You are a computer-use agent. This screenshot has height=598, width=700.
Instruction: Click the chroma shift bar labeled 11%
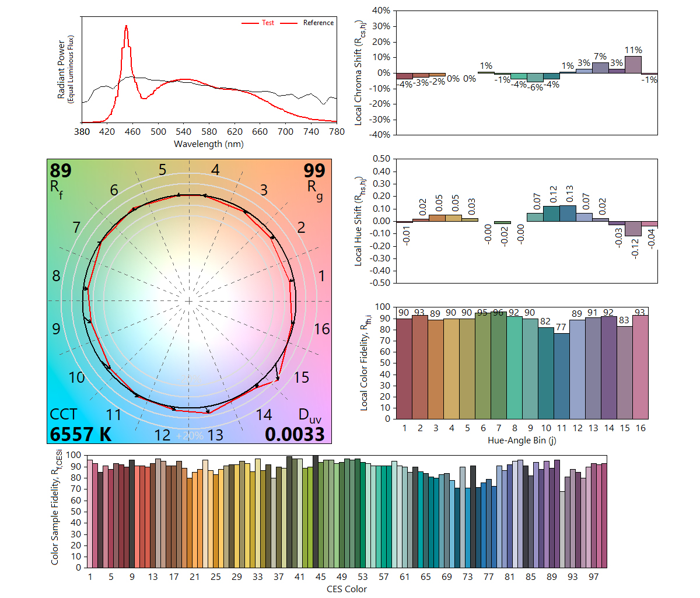pos(633,64)
